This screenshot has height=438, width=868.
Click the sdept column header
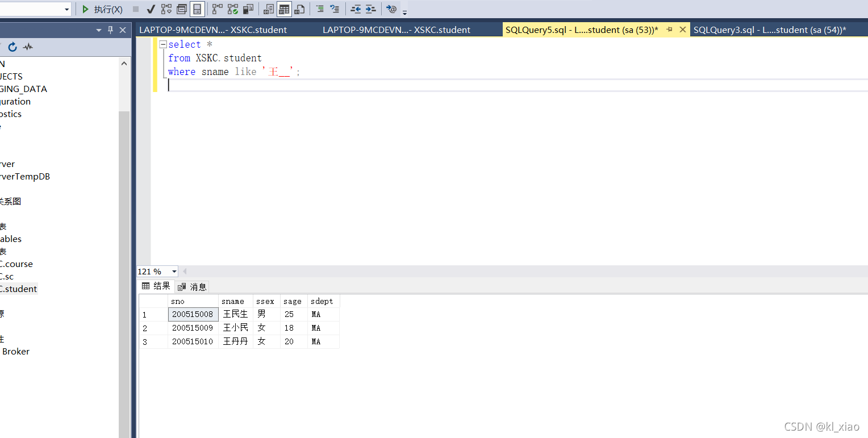click(x=323, y=301)
